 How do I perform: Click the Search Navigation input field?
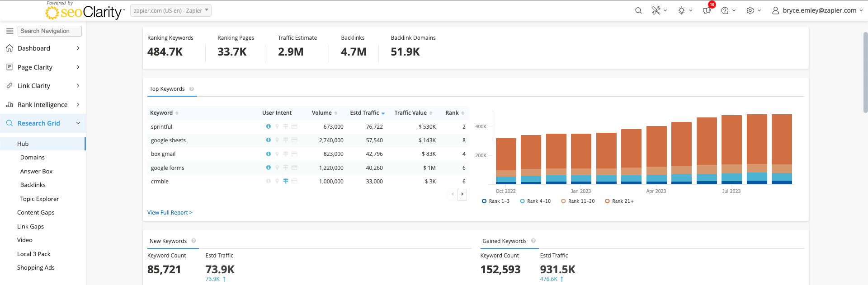(x=50, y=31)
